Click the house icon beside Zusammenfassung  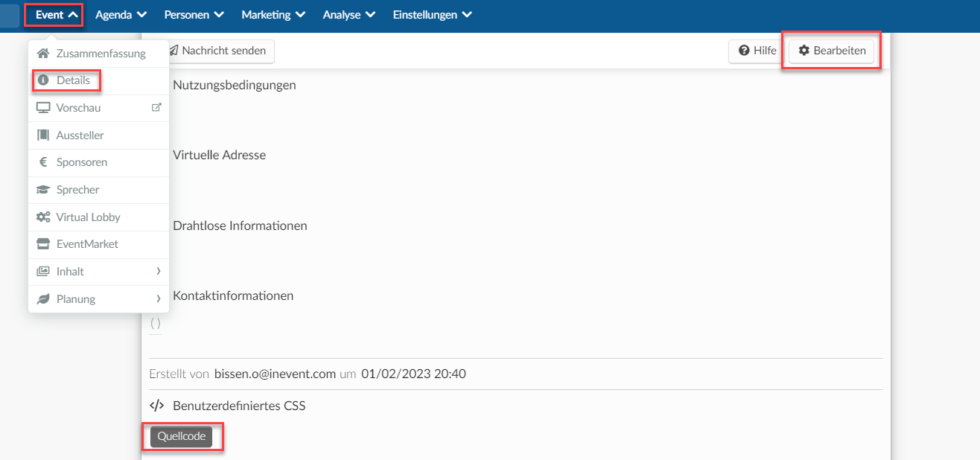coord(43,54)
